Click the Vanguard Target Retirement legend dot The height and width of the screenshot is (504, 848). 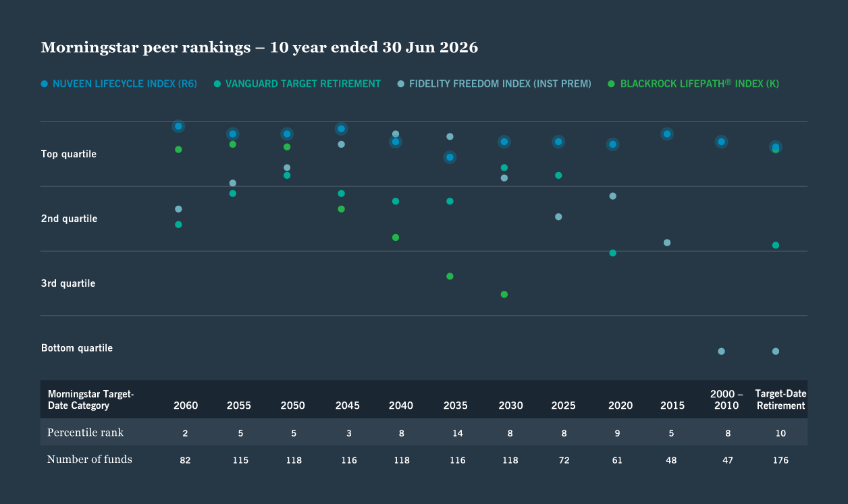pyautogui.click(x=217, y=84)
